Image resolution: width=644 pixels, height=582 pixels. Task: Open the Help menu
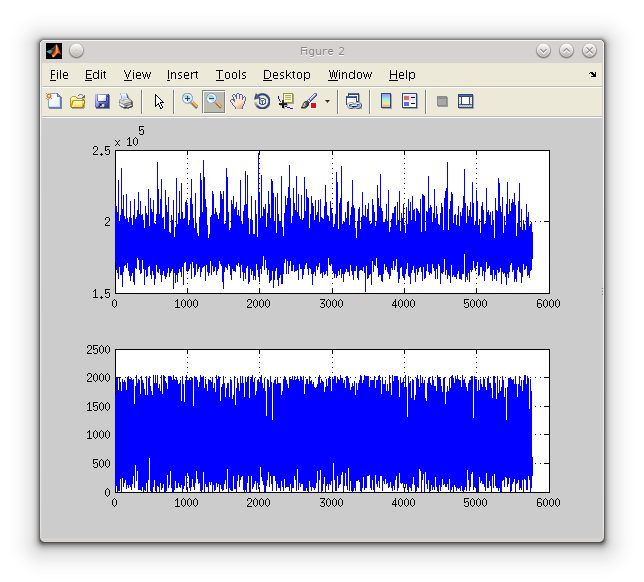tap(402, 75)
